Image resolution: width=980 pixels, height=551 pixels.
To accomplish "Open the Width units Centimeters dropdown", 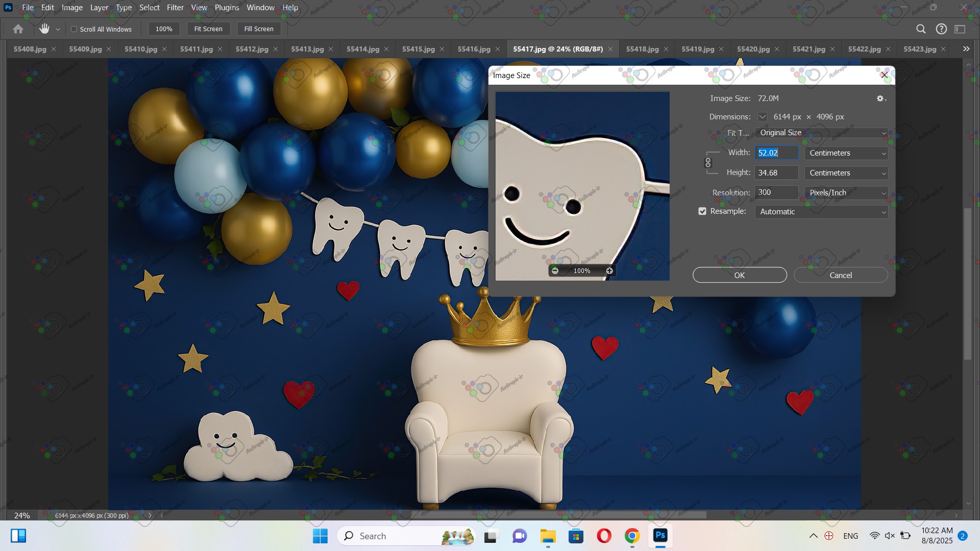I will click(846, 153).
